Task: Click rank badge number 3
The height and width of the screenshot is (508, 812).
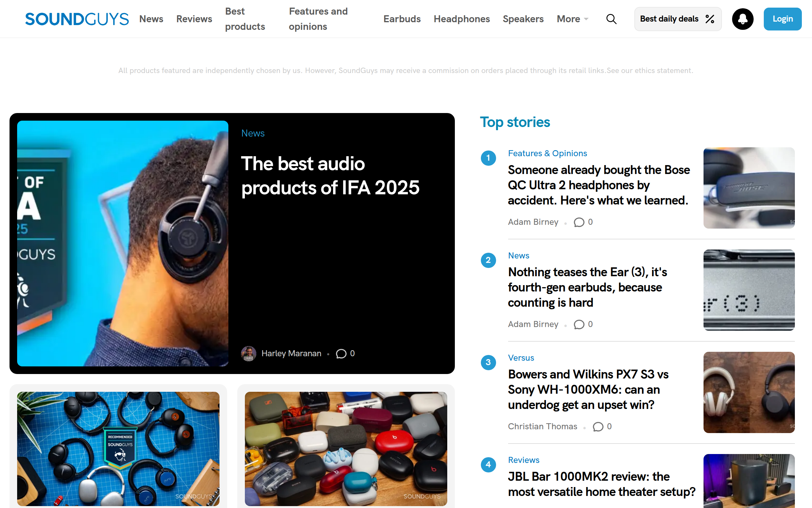Action: (x=488, y=362)
